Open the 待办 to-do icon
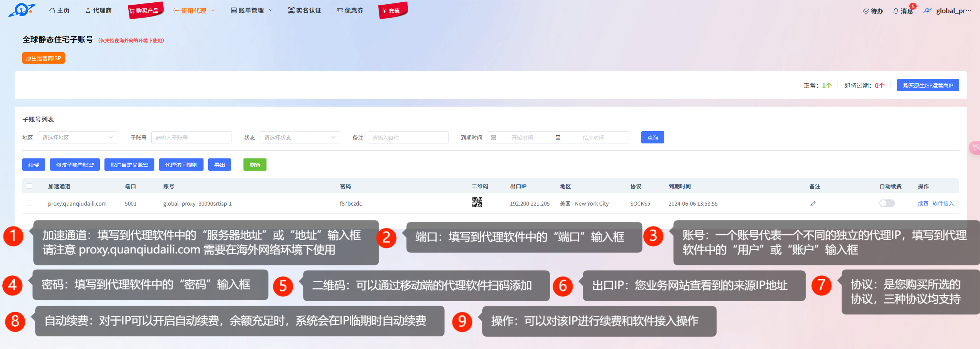Viewport: 980px width, 349px height. pos(873,11)
